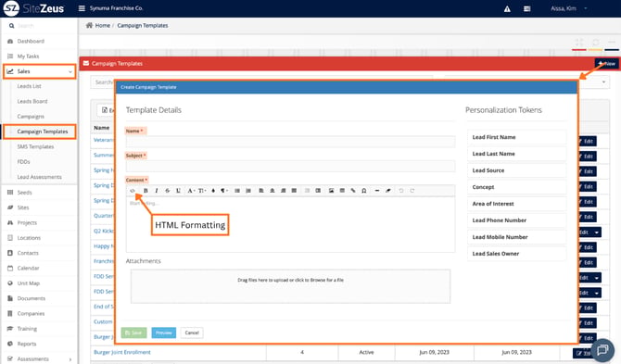
Task: Save the campaign template
Action: point(133,333)
